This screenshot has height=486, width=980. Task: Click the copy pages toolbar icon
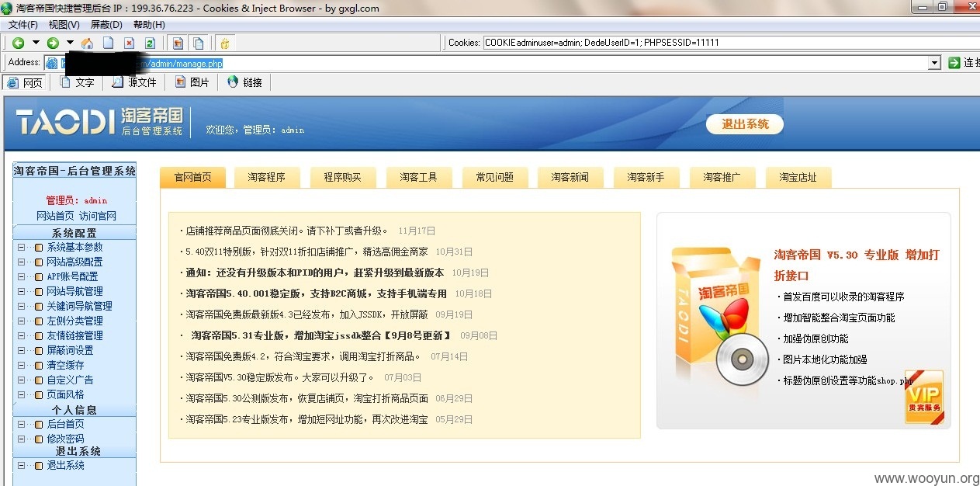pyautogui.click(x=199, y=43)
